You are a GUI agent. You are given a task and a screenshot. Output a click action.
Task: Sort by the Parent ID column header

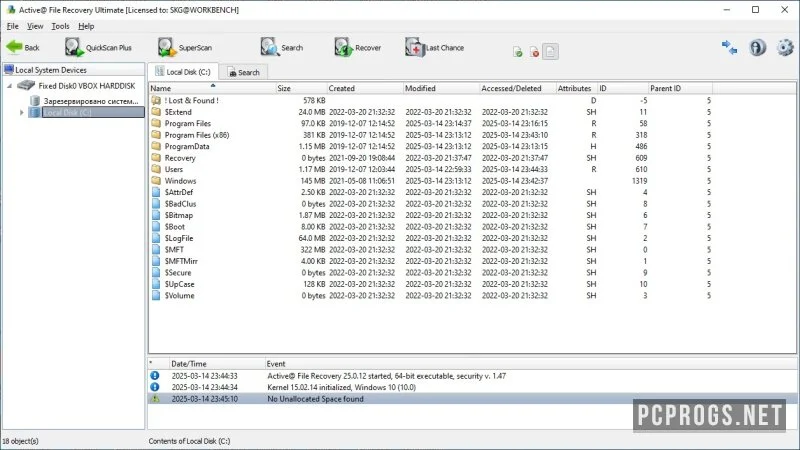pos(681,88)
